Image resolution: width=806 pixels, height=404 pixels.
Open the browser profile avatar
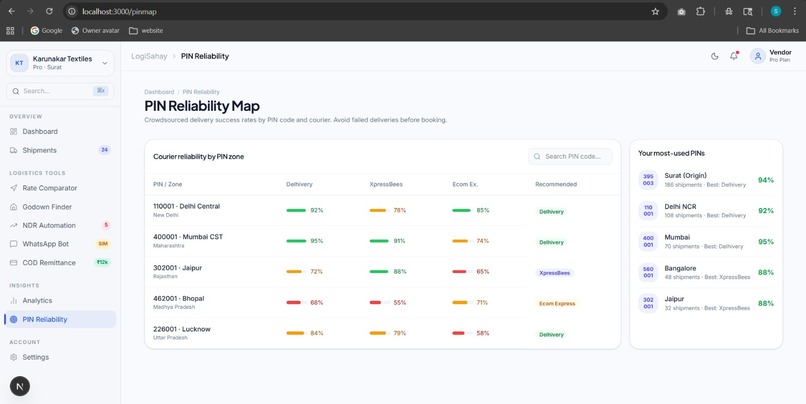click(x=776, y=11)
